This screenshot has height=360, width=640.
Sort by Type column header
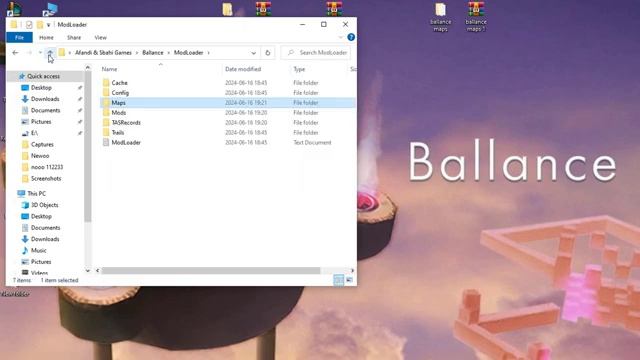[299, 69]
